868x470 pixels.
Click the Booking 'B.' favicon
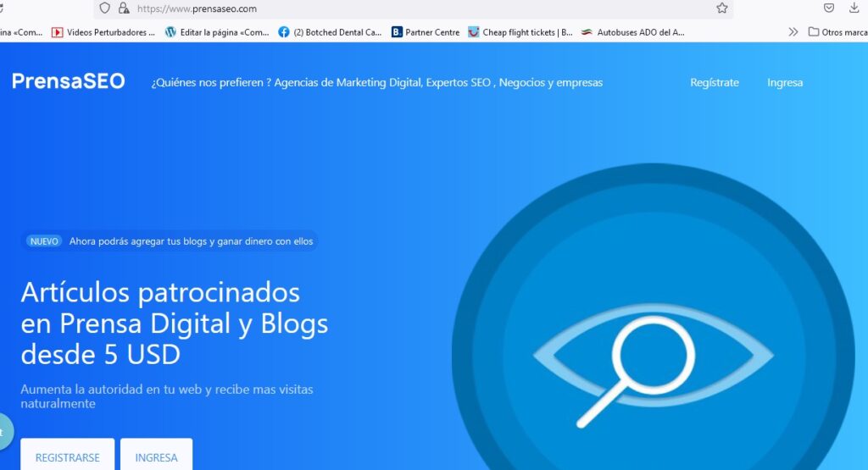coord(397,32)
